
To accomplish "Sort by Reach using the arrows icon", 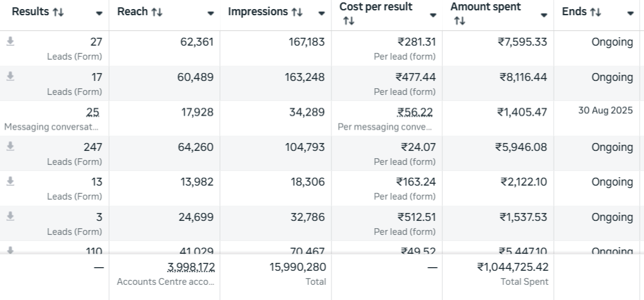I will [157, 13].
